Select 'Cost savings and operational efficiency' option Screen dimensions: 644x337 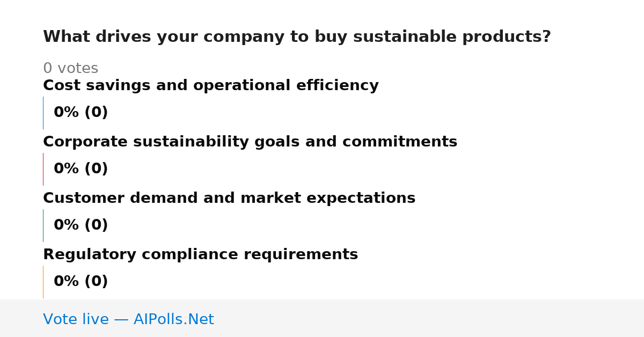pyautogui.click(x=211, y=86)
